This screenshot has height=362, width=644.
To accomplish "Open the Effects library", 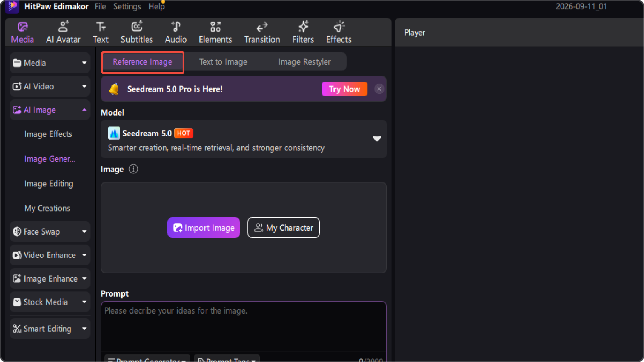I will [339, 32].
